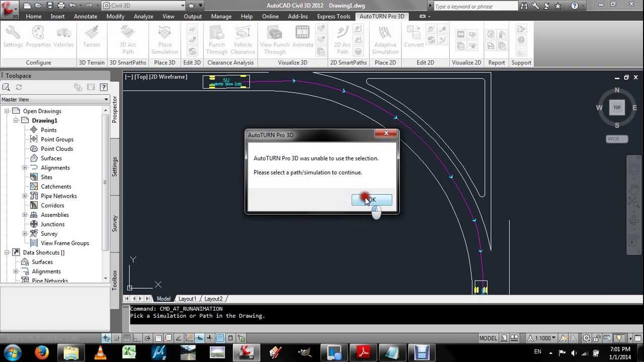Toggle Quick Properties in the status bar
This screenshot has width=644, height=362.
231,338
